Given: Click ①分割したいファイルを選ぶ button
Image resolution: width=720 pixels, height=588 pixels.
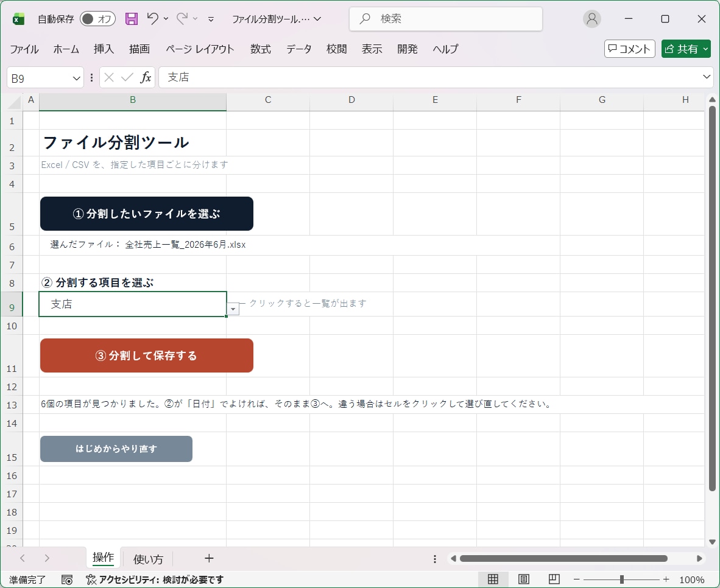Looking at the screenshot, I should pos(147,214).
